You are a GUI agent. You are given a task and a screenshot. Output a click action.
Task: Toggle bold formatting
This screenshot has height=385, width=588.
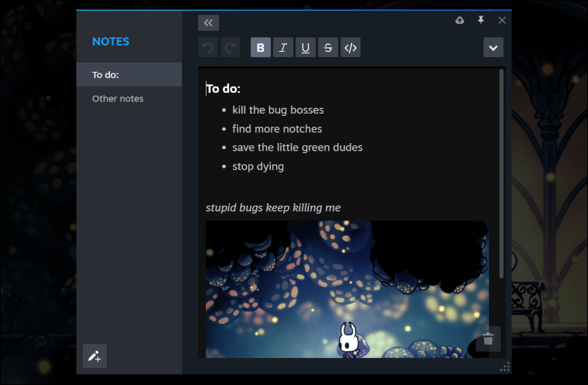(261, 48)
